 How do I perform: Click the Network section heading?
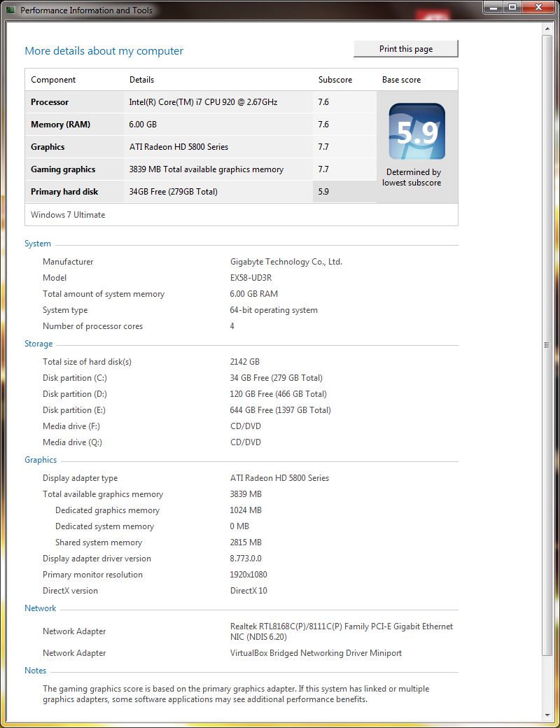pos(41,609)
